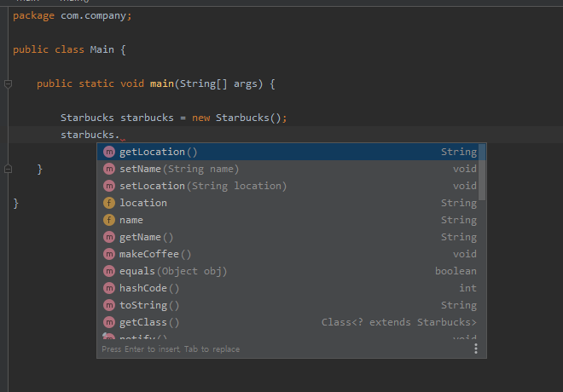Click the method icon beside setName
Viewport: 563px width, 392px height.
[x=109, y=169]
